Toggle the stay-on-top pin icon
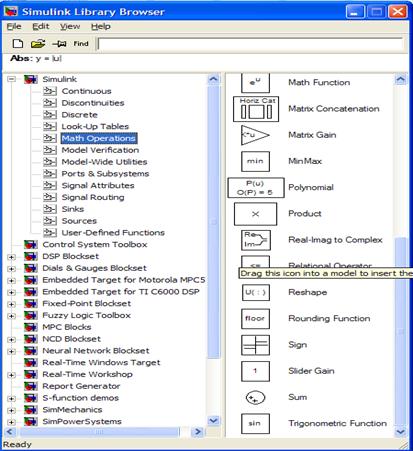 pos(59,44)
